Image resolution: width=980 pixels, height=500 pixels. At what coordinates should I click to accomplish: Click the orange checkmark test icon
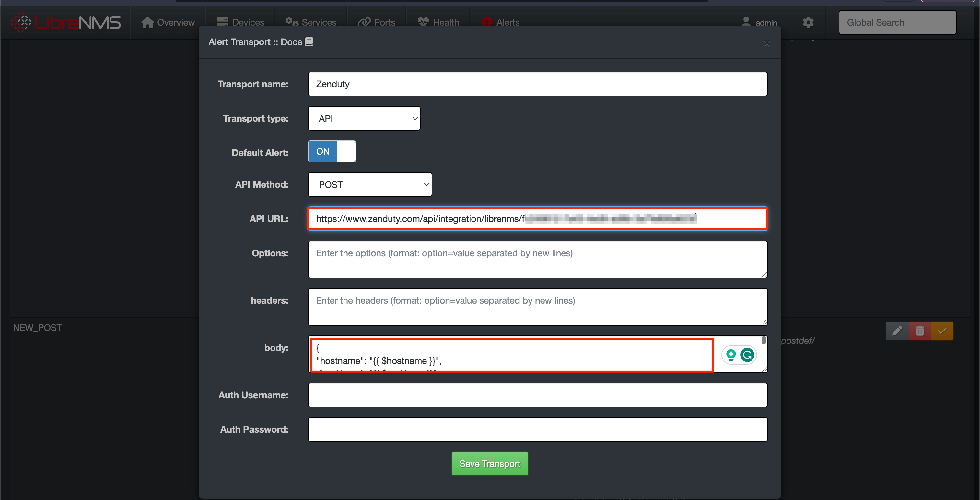point(942,331)
